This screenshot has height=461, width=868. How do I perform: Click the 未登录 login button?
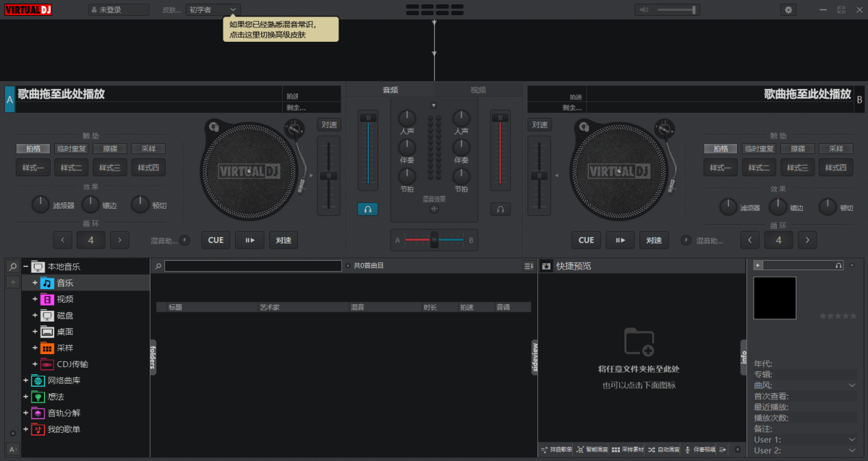pos(118,9)
